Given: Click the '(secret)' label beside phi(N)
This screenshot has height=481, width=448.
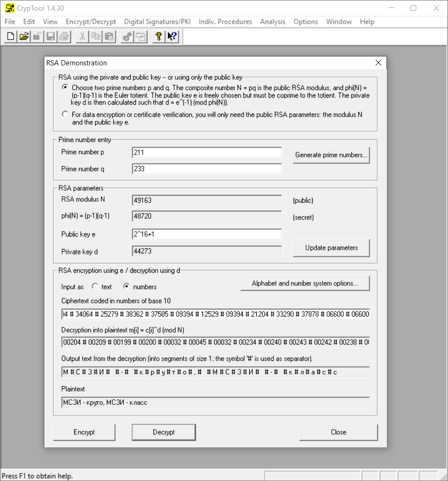Looking at the screenshot, I should coord(303,218).
